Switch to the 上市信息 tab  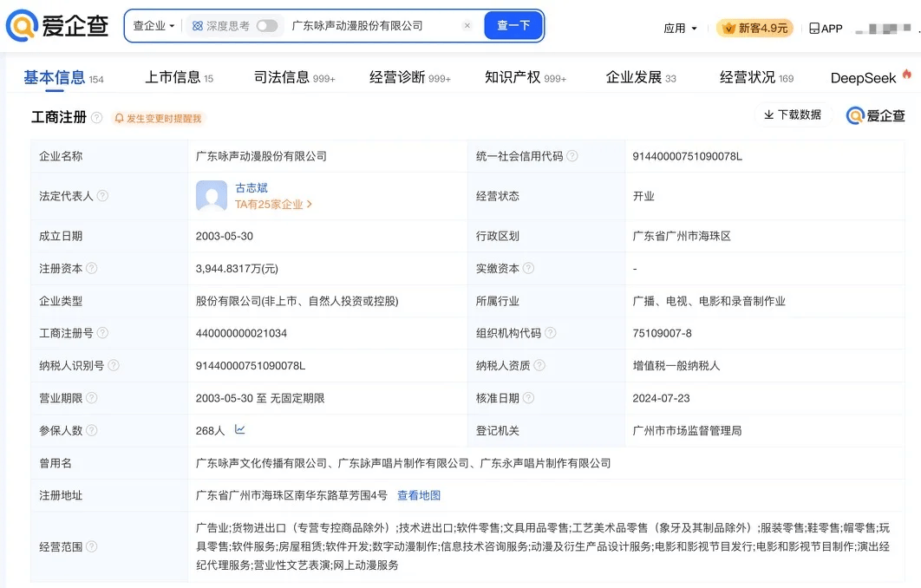(x=180, y=77)
